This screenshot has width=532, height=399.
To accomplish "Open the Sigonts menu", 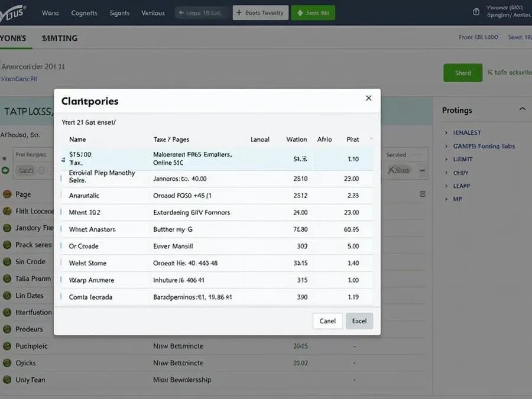I will coord(119,13).
